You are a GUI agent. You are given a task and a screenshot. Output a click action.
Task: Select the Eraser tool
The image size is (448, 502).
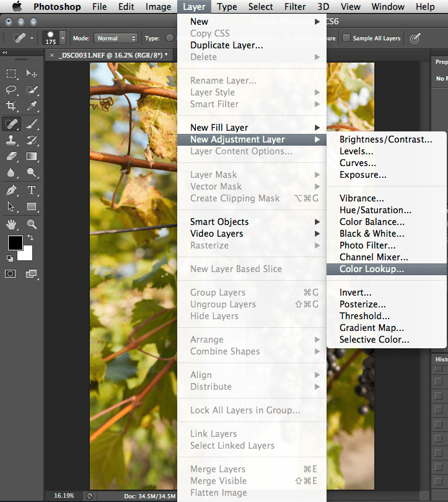11,156
